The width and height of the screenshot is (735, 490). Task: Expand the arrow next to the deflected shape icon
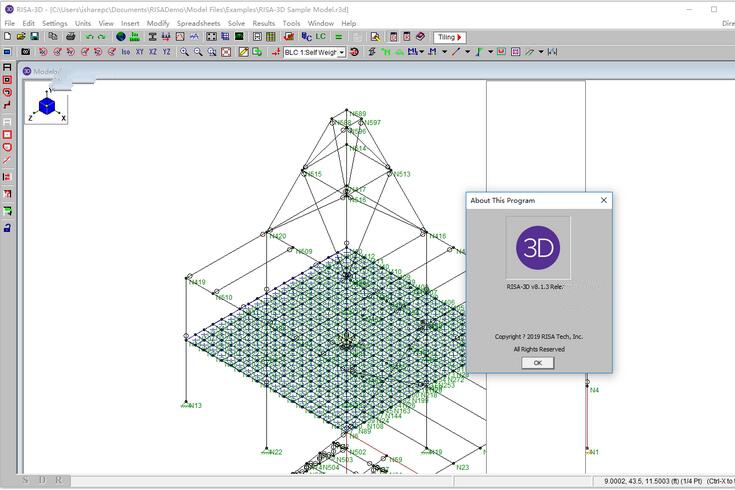tap(540, 52)
